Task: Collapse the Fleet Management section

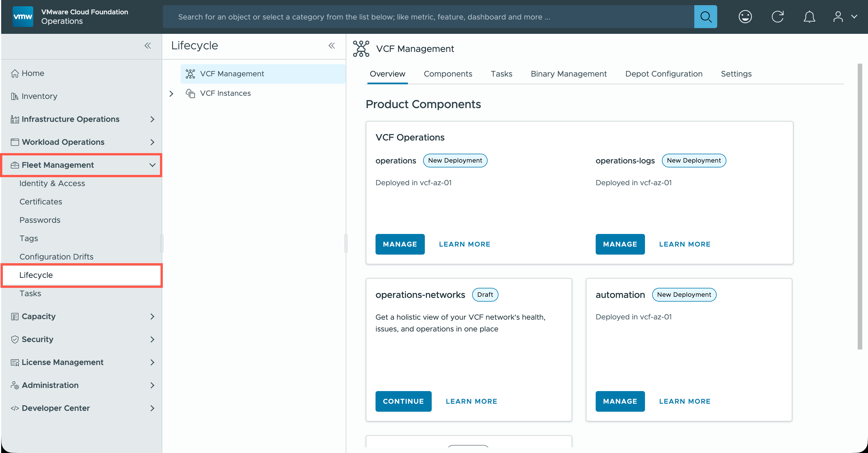Action: [x=152, y=165]
